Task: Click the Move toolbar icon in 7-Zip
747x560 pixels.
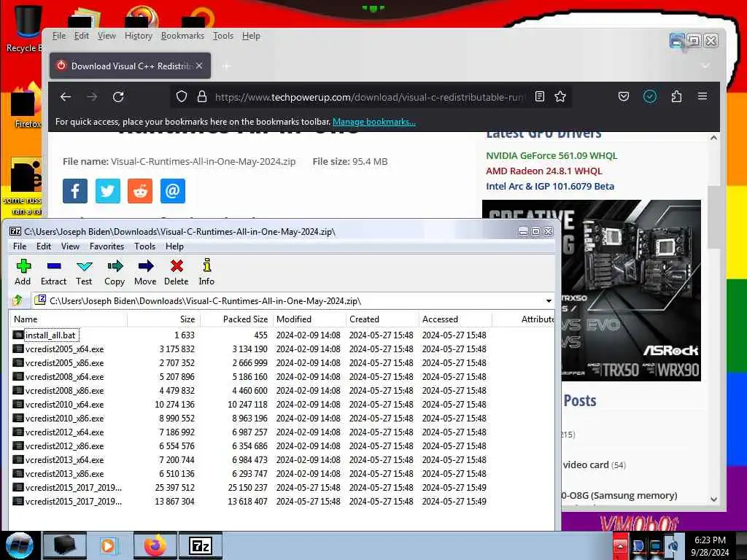Action: pos(145,273)
